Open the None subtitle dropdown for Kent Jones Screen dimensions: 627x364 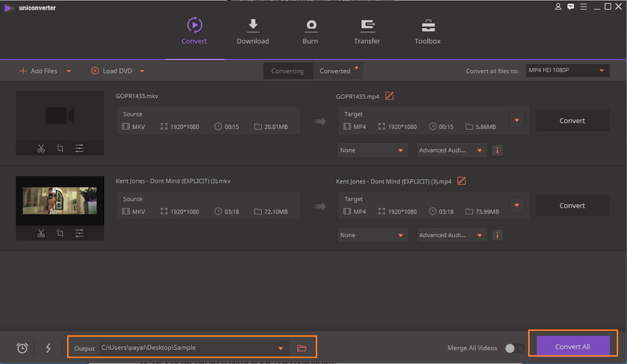373,235
